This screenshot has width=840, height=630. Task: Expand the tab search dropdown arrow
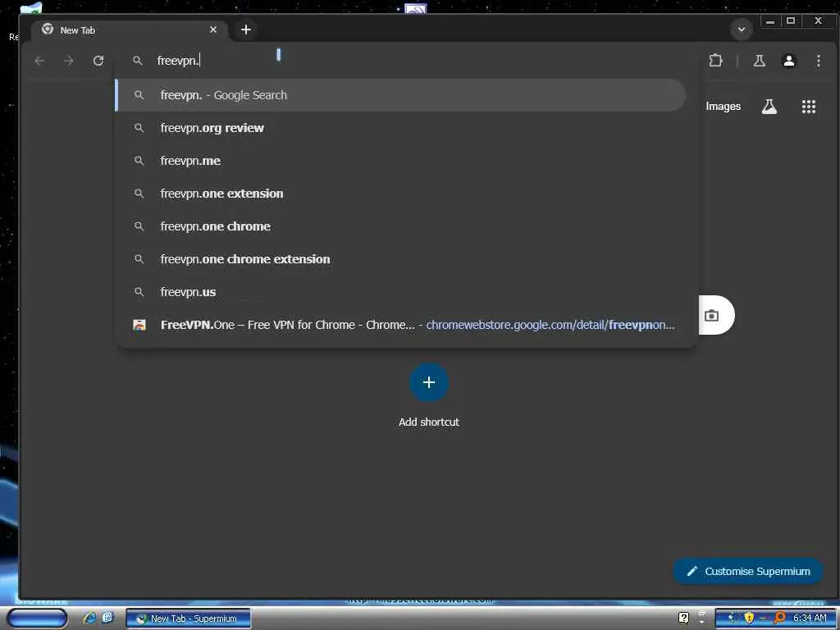742,30
